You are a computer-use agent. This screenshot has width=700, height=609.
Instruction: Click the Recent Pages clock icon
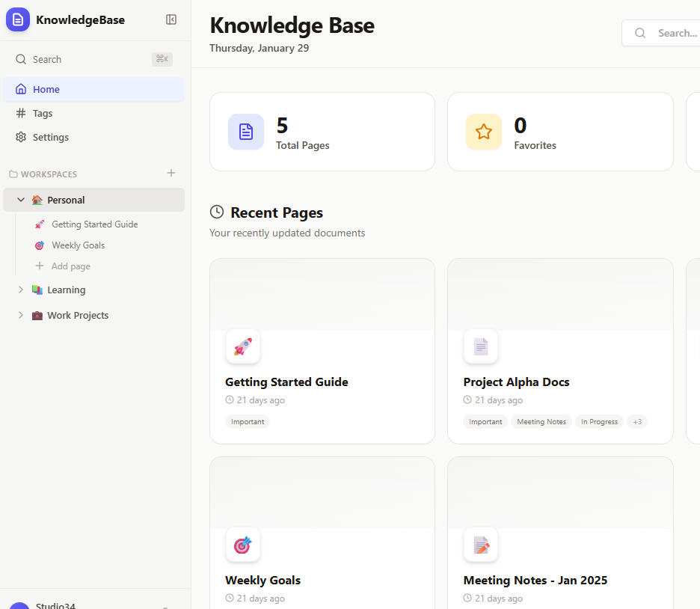217,212
